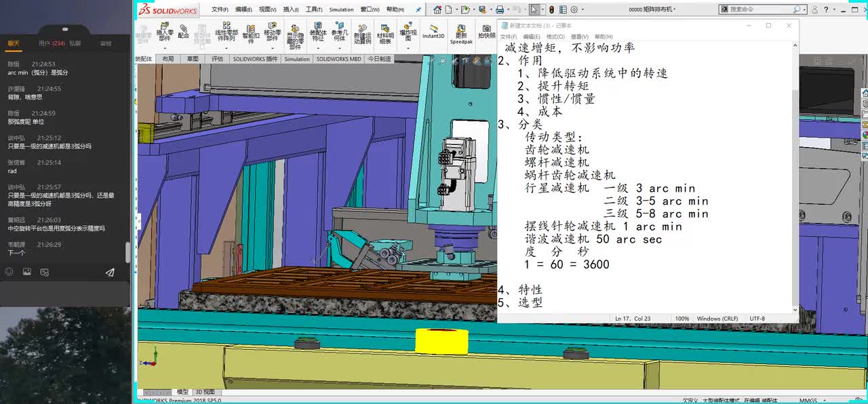Click the New document icon
This screenshot has height=404, width=868.
pos(450,9)
